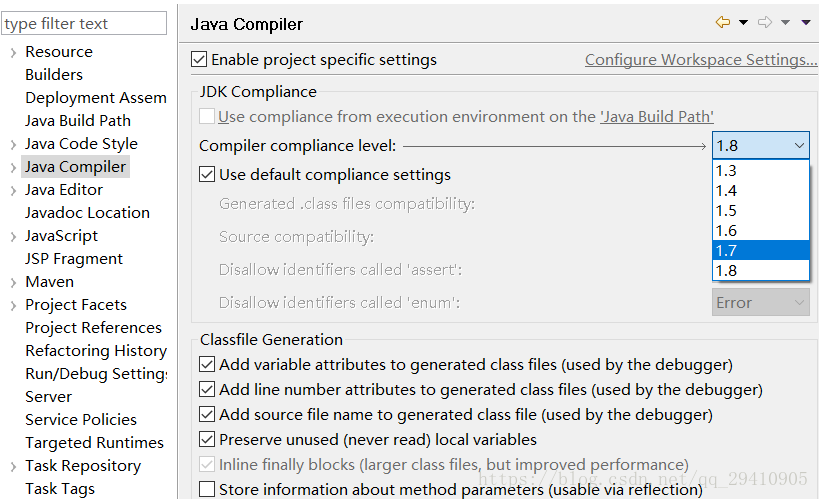Select 1.7 in compliance level list
Image resolution: width=819 pixels, height=499 pixels.
(x=760, y=250)
